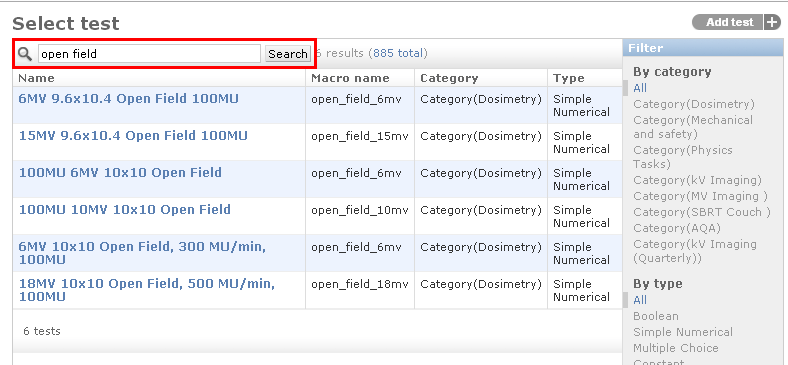Click the 'By type' filter heading

click(657, 284)
